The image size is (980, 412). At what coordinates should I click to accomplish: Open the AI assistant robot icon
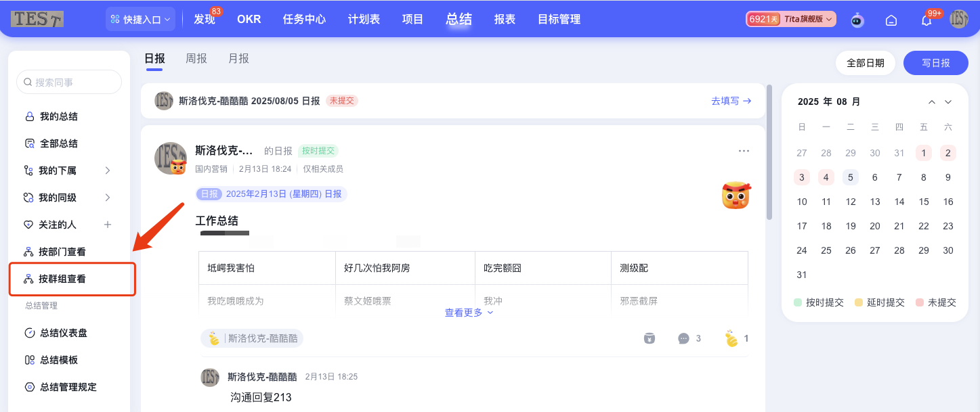(857, 20)
